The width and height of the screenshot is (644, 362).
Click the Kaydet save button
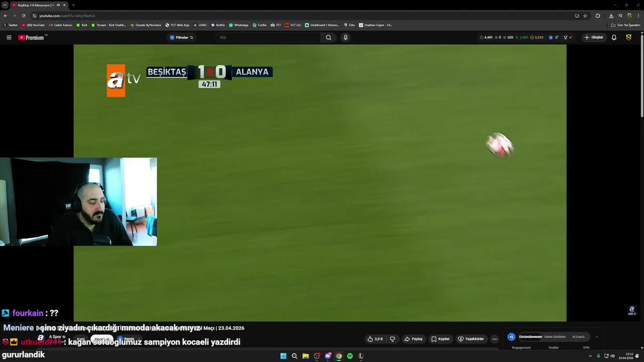(440, 339)
